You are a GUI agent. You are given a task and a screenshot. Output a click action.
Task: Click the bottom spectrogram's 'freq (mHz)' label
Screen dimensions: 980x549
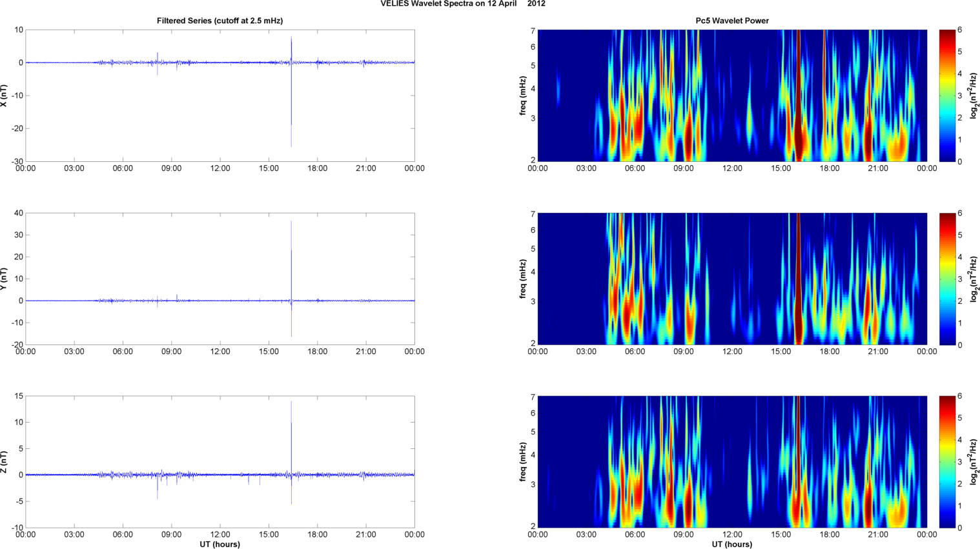coord(523,462)
